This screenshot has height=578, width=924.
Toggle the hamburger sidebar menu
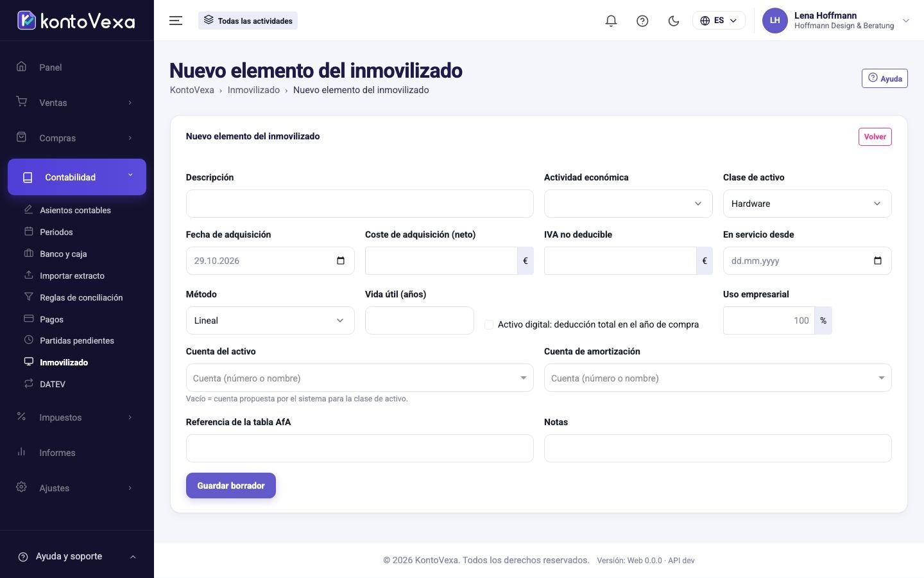pyautogui.click(x=176, y=21)
